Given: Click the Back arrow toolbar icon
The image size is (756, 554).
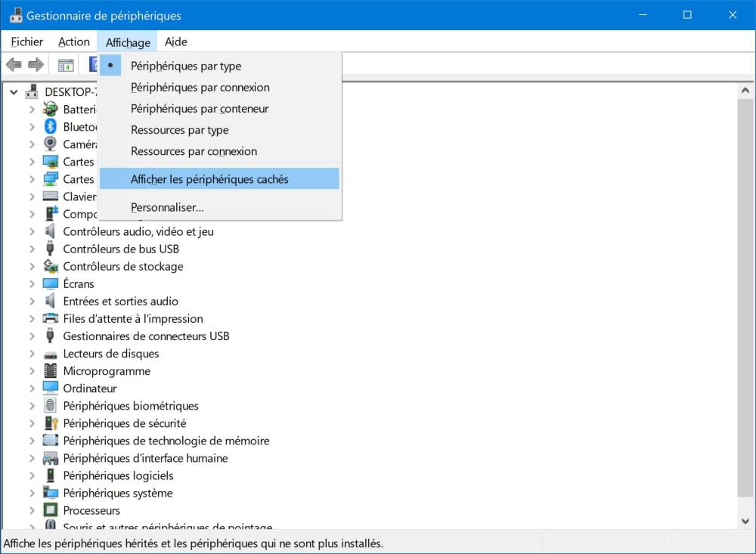Looking at the screenshot, I should click(14, 64).
